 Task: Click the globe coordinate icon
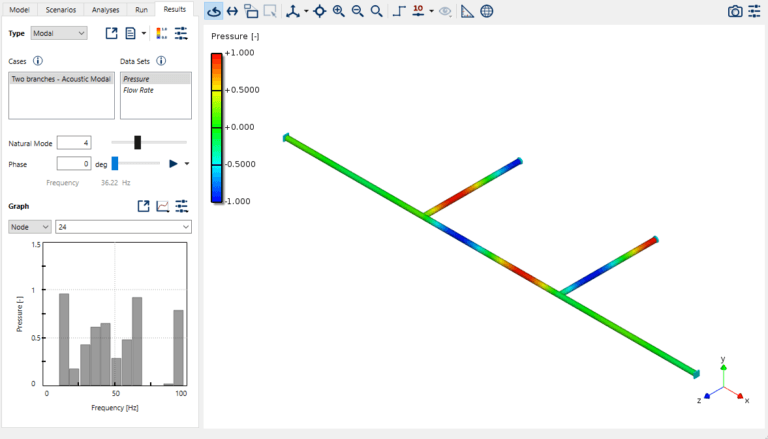[487, 11]
